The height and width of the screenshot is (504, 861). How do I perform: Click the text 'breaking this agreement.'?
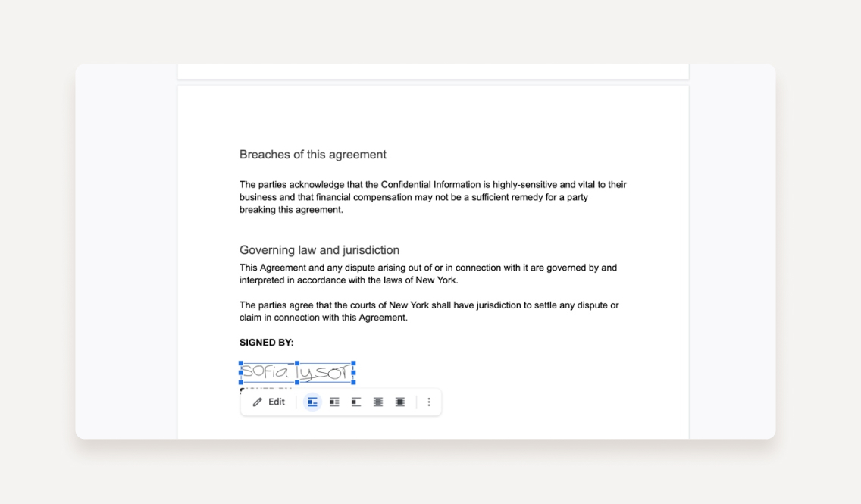(x=291, y=210)
